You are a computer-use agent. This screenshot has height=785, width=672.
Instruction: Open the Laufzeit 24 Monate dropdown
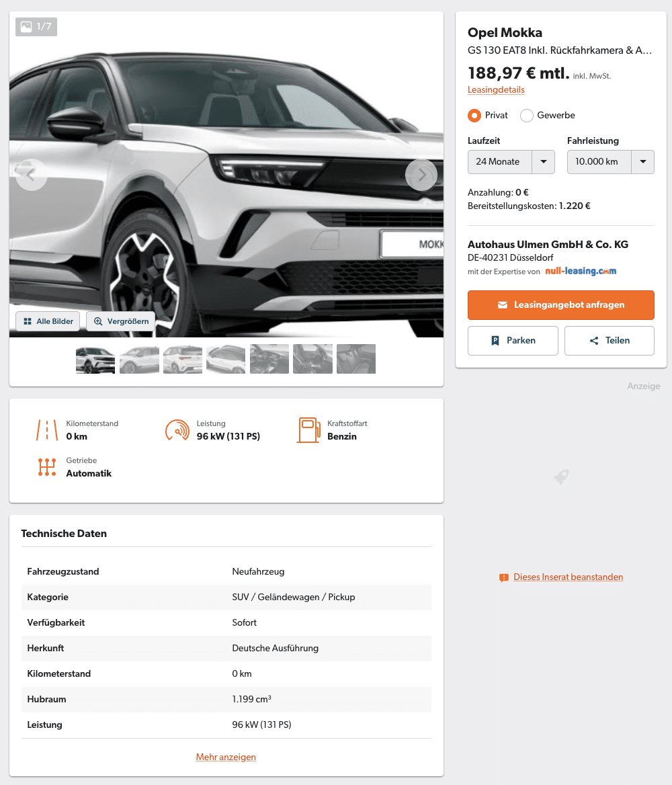(511, 162)
